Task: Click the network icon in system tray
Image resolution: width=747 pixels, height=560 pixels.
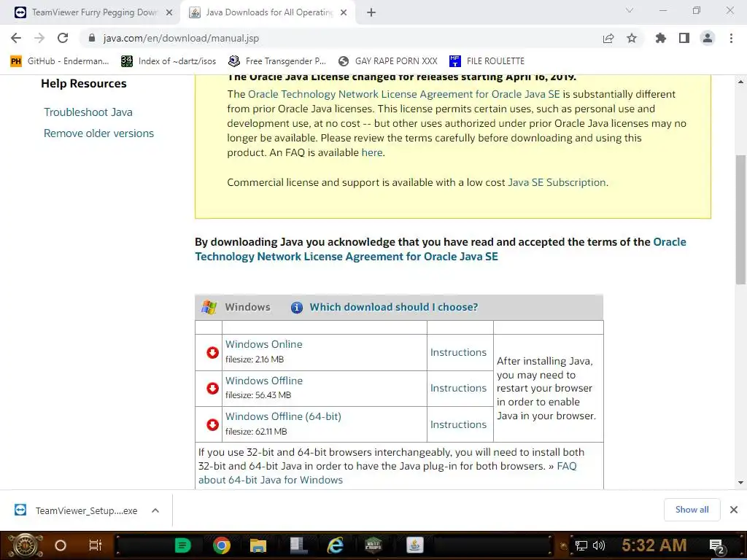Action: point(581,545)
